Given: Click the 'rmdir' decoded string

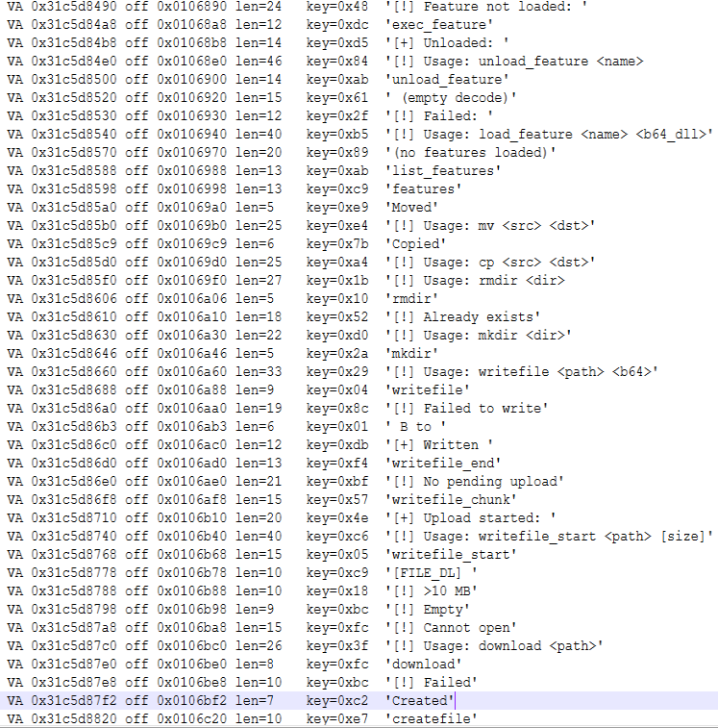Looking at the screenshot, I should tap(411, 298).
